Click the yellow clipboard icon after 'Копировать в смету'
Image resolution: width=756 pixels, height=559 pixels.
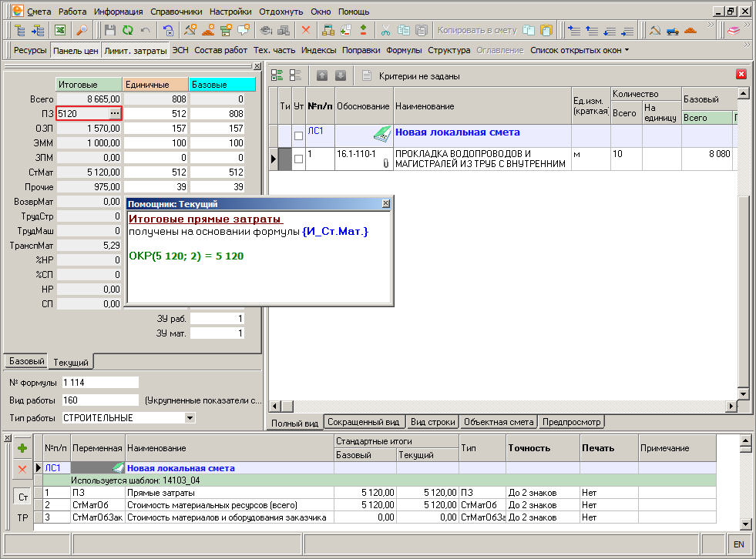click(546, 30)
